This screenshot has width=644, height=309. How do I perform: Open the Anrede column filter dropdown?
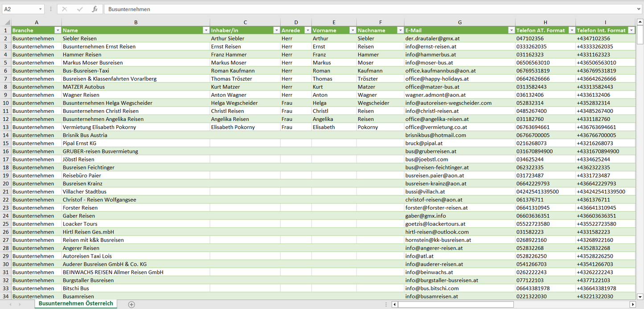(308, 30)
